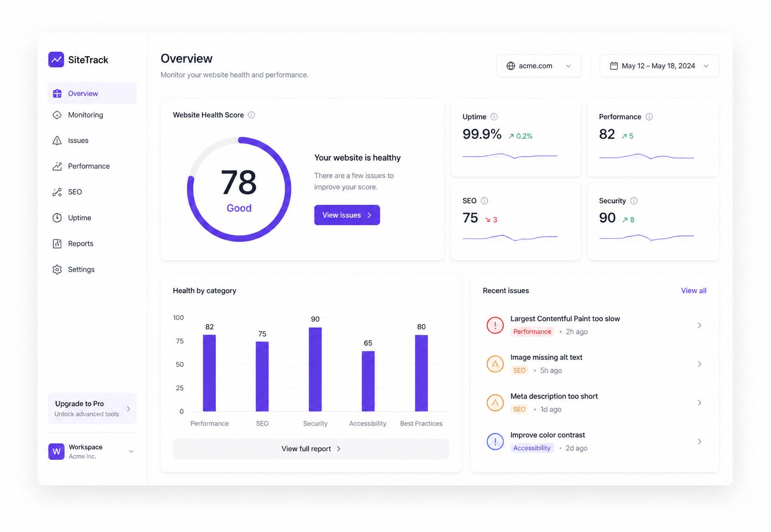Viewport: 771px width, 532px height.
Task: Click the globe icon next to acme.com
Action: click(511, 66)
